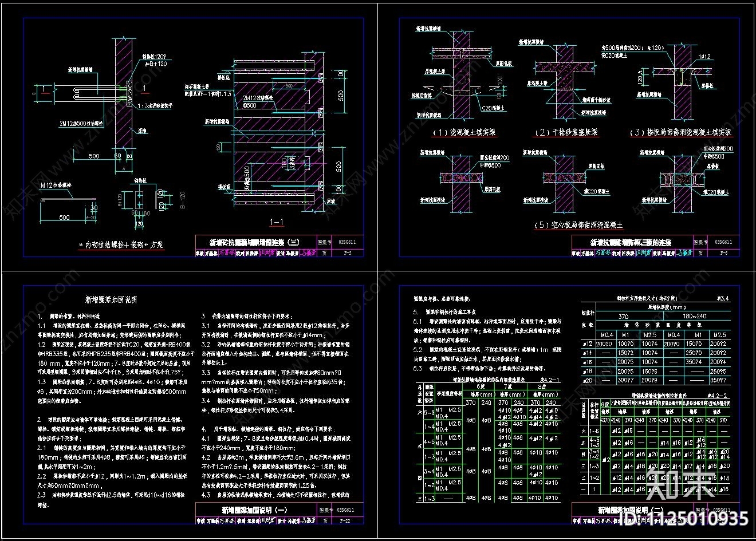This screenshot has height=541, width=756.
Task: Select the table label "表4.2-1"
Action: pos(550,379)
